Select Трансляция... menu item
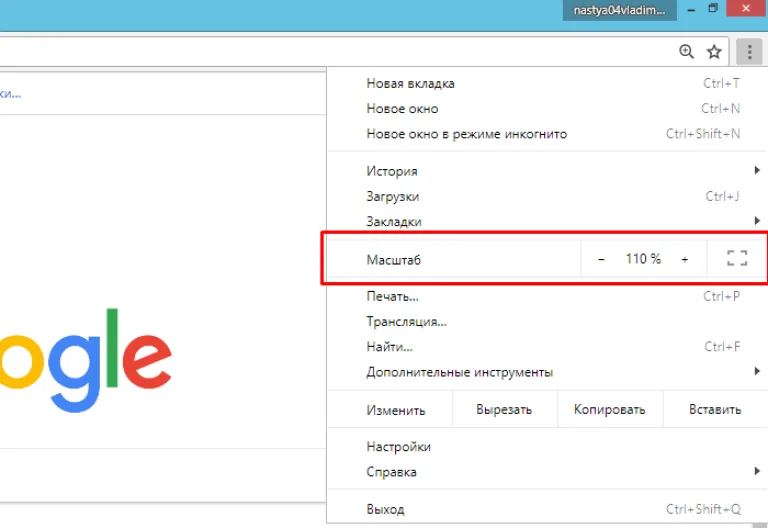 [x=548, y=322]
